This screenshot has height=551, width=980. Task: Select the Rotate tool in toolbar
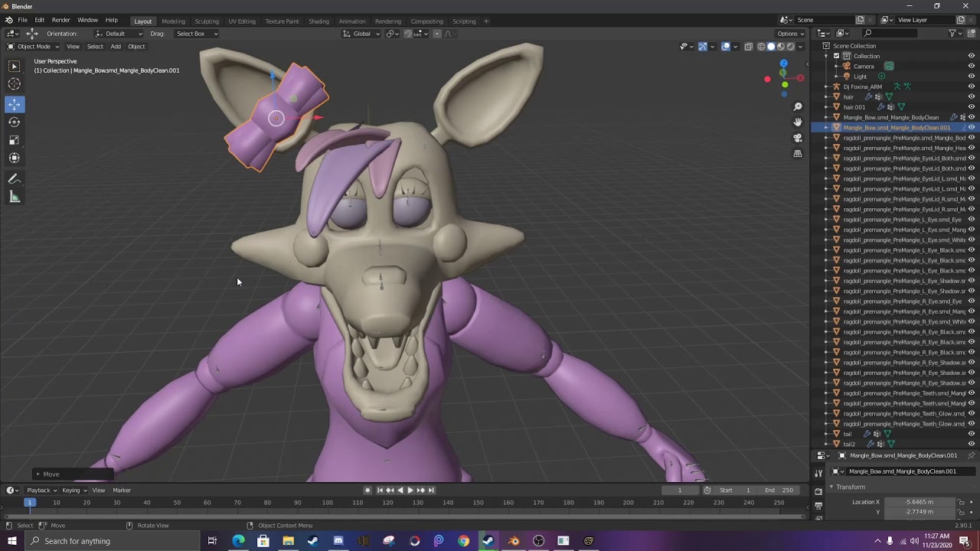[15, 122]
